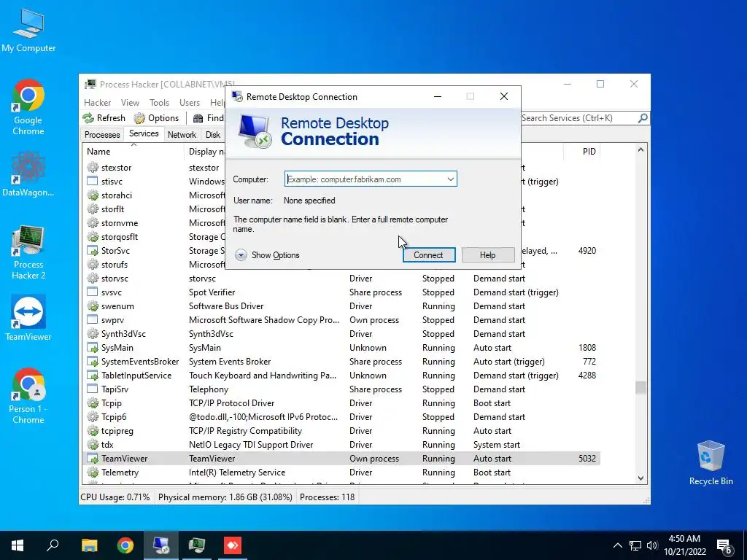Viewport: 747px width, 560px height.
Task: Select the TabletInputService row
Action: [341, 376]
